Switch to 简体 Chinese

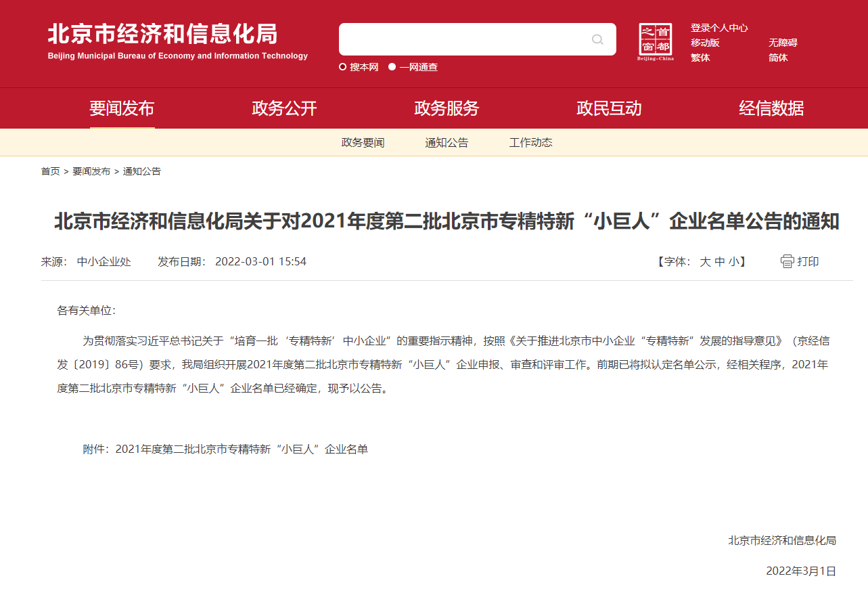click(778, 58)
